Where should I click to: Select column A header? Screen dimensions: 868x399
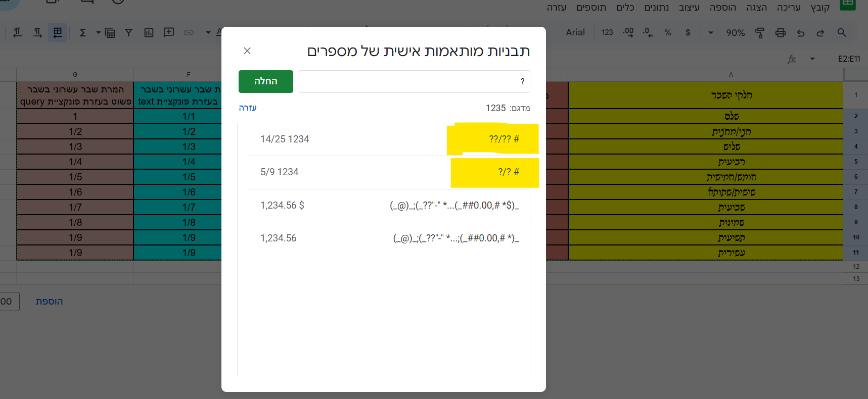click(x=706, y=75)
